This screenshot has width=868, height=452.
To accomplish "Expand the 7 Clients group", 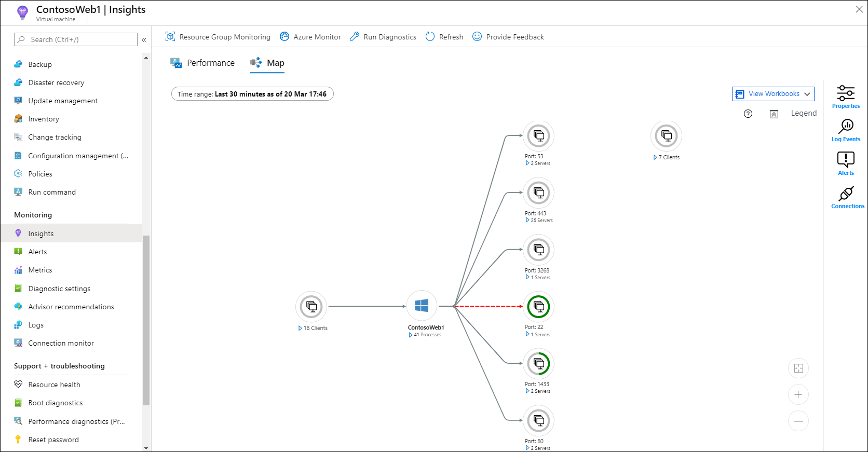I will pos(655,158).
